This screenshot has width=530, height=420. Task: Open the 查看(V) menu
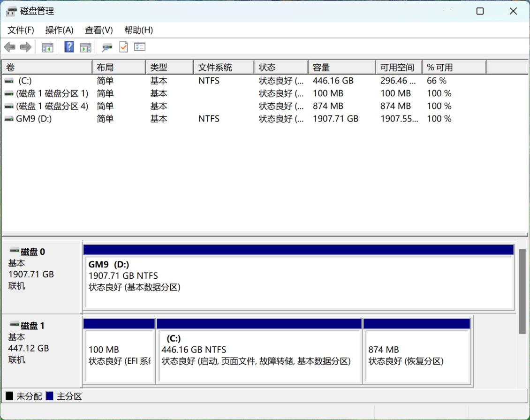coord(98,30)
